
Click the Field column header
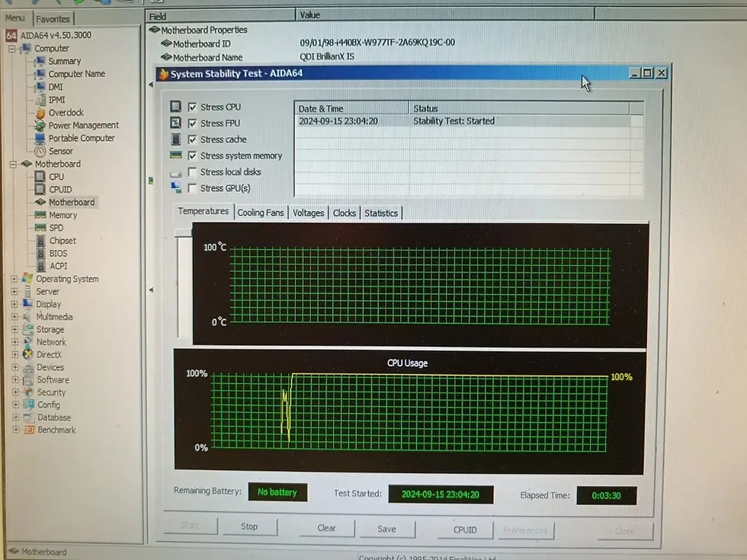220,16
